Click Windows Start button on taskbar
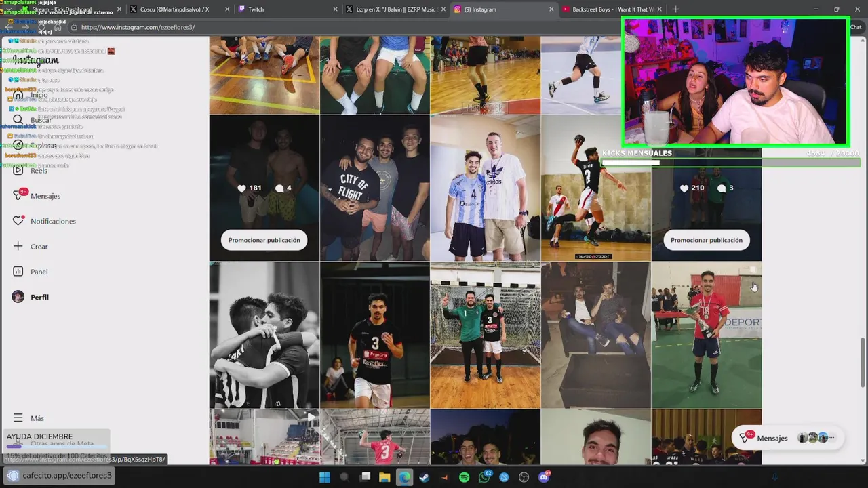The width and height of the screenshot is (868, 488). pos(325,477)
